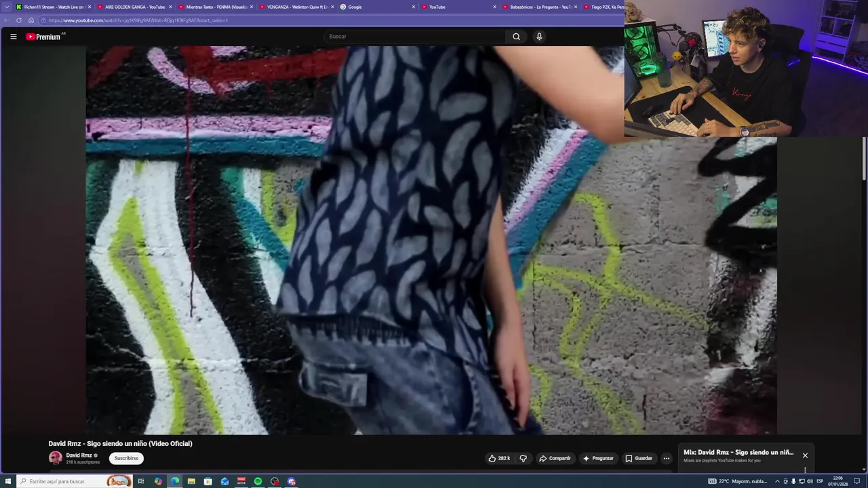Switch to the Google tab

click(x=376, y=7)
